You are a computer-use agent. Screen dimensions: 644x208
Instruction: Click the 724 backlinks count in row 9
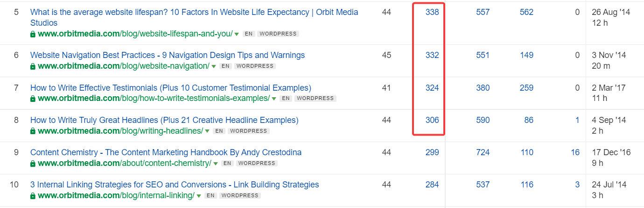(x=483, y=152)
